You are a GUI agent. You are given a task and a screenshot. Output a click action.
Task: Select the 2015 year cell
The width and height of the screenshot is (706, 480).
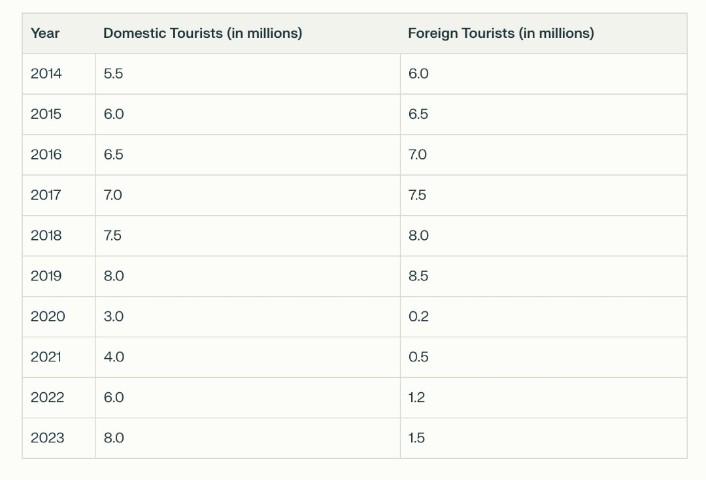[x=46, y=114]
